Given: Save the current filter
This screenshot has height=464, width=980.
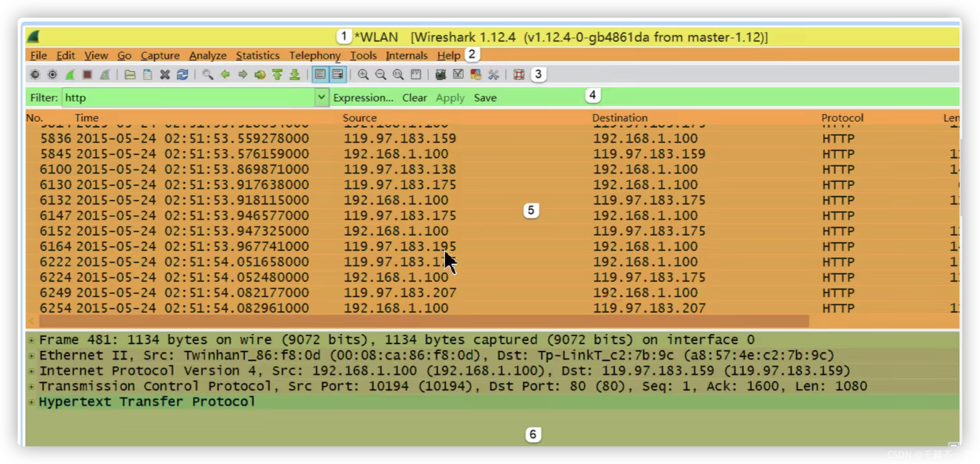Looking at the screenshot, I should click(485, 98).
